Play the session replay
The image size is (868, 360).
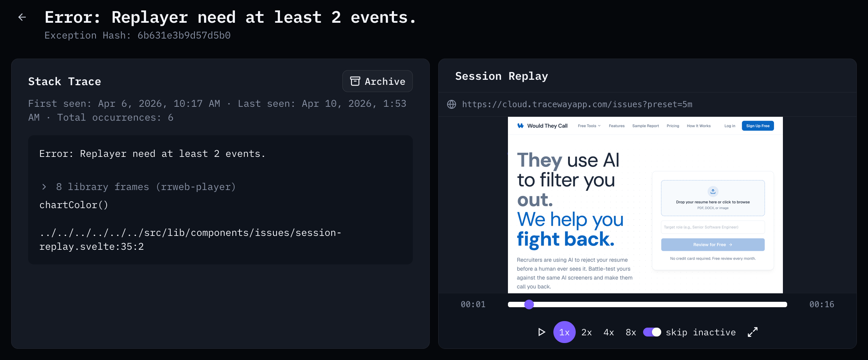click(x=541, y=332)
